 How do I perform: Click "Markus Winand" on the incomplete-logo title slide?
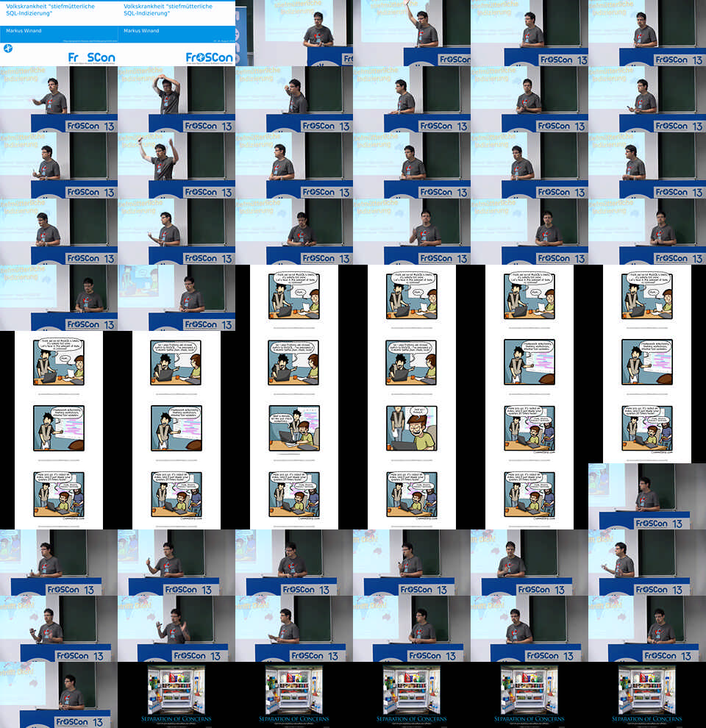[x=24, y=31]
